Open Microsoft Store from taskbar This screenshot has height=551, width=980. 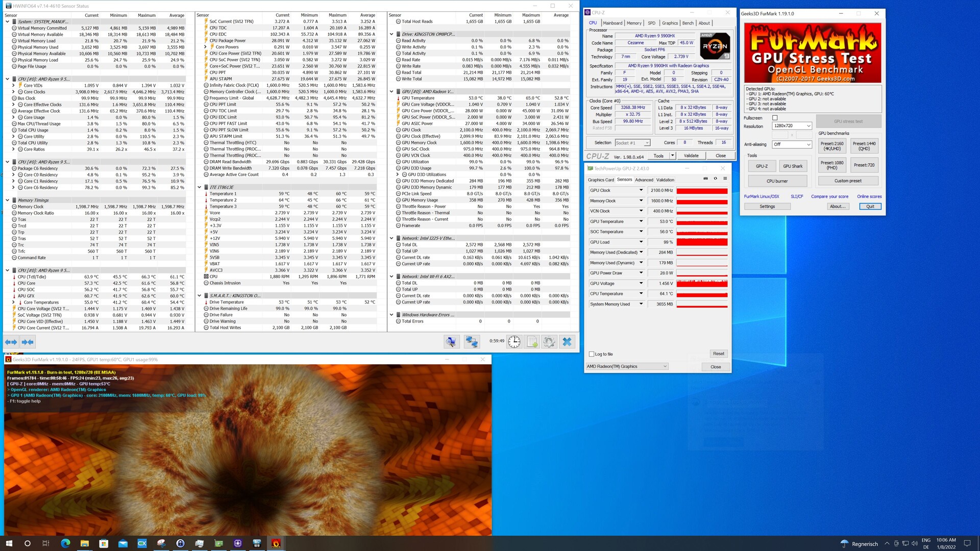click(104, 543)
